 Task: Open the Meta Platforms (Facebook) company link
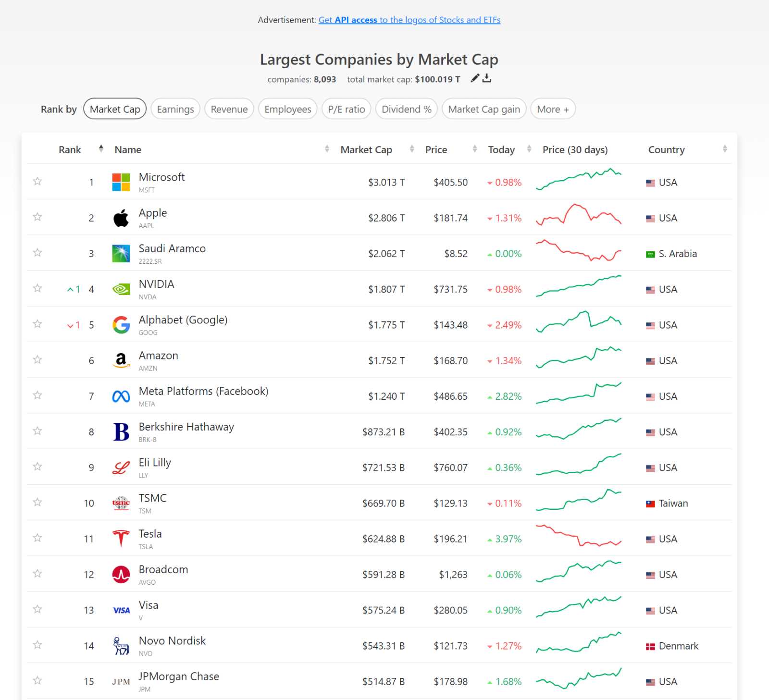click(203, 391)
